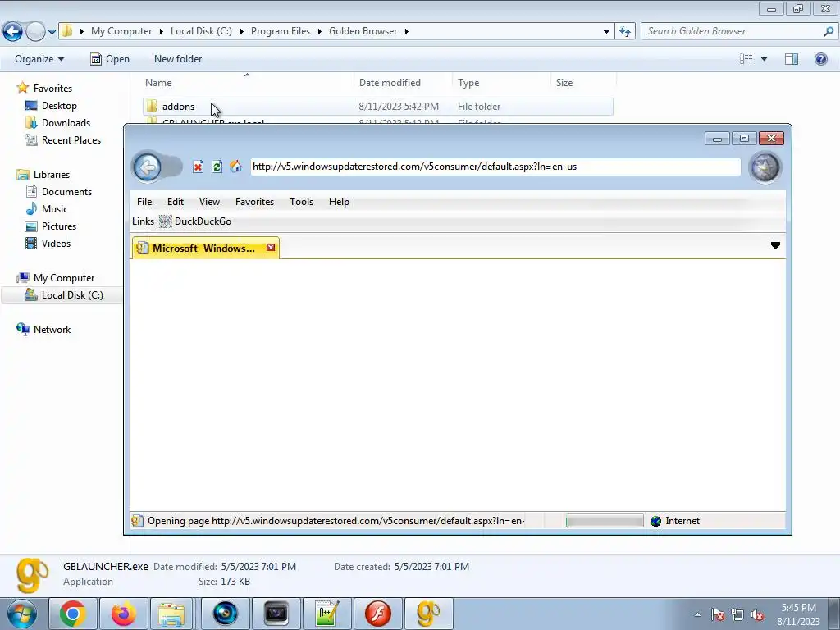Select Videos library
The height and width of the screenshot is (630, 840).
point(56,243)
